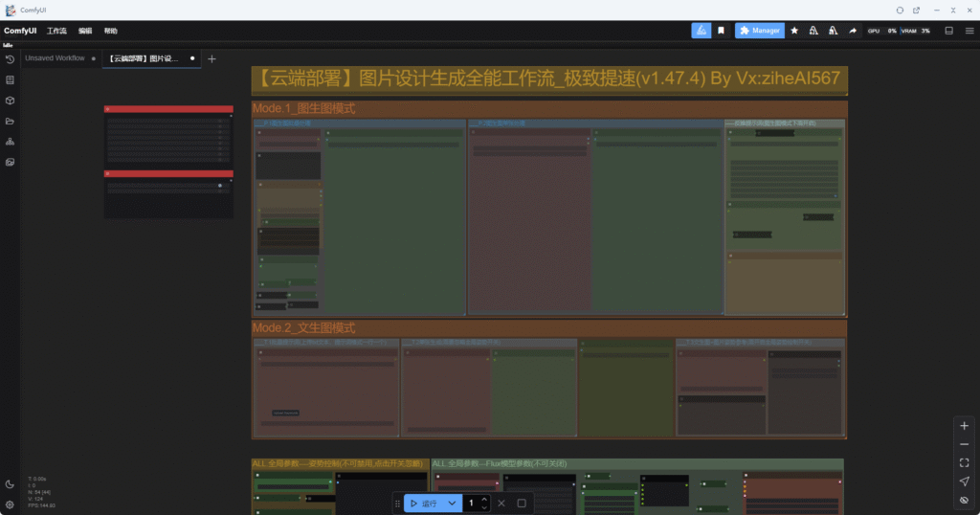This screenshot has width=980, height=515.
Task: Add a new workflow tab with plus
Action: click(212, 58)
